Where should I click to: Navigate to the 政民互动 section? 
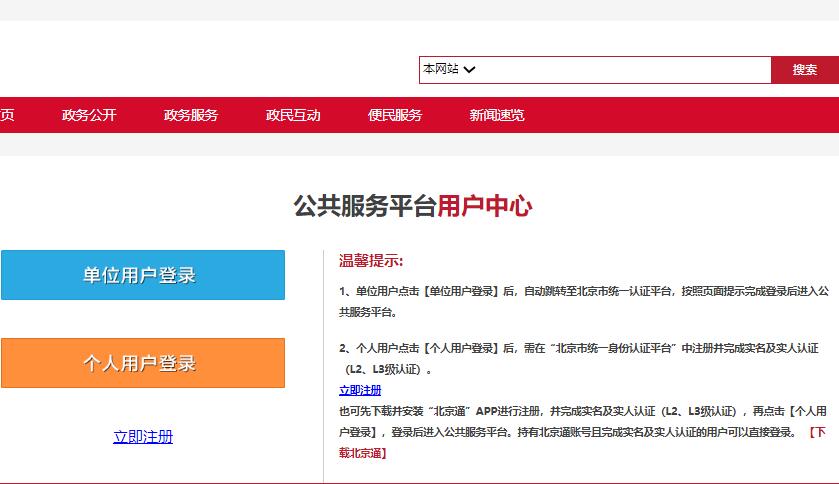(293, 115)
